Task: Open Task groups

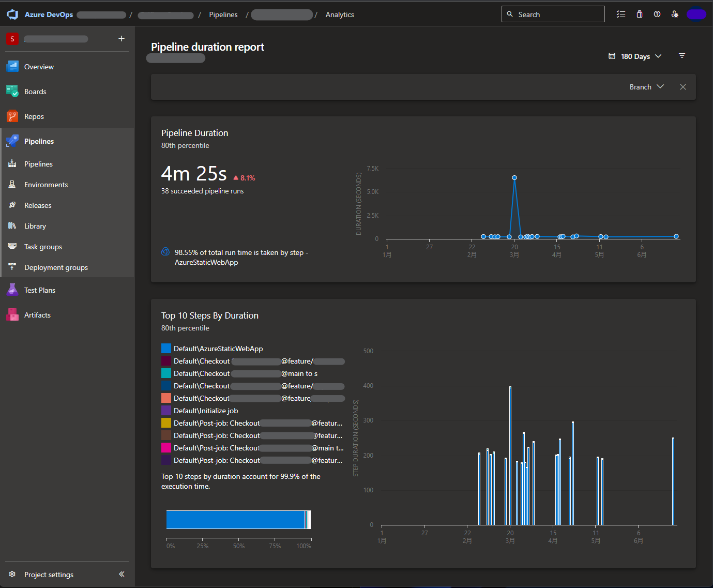Action: click(43, 246)
